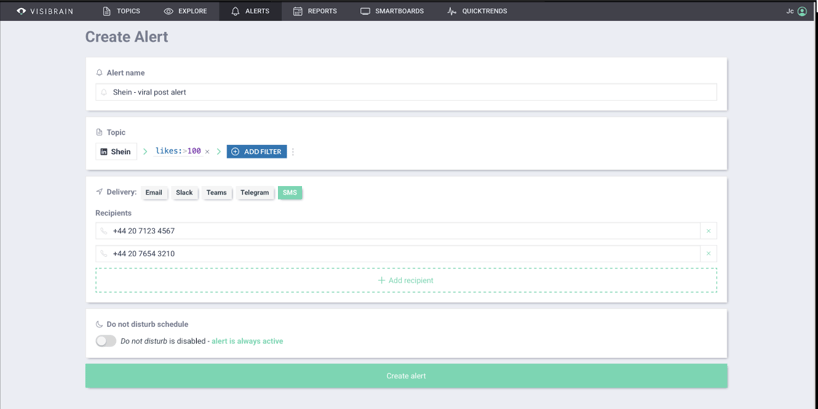818x409 pixels.
Task: Click the 'Recipients' label
Action: coord(113,213)
